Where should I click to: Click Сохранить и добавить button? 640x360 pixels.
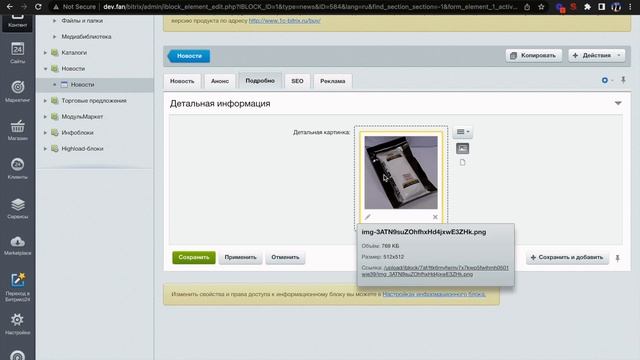coord(567,257)
